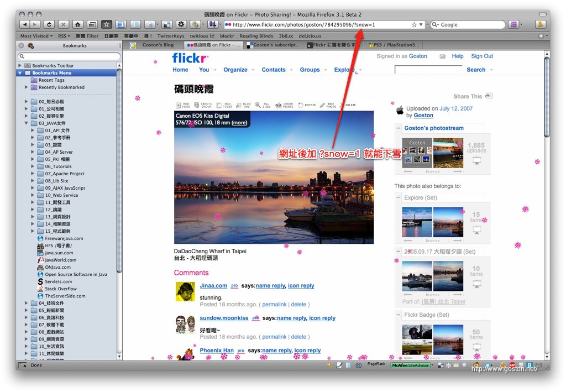The height and width of the screenshot is (392, 566).
Task: Click the Stop loading X button
Action: 63,24
